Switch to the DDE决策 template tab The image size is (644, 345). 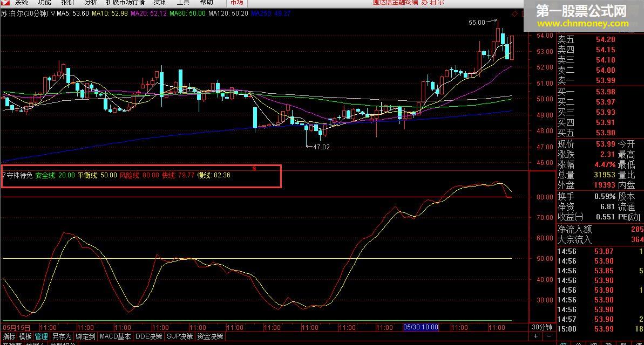148,336
